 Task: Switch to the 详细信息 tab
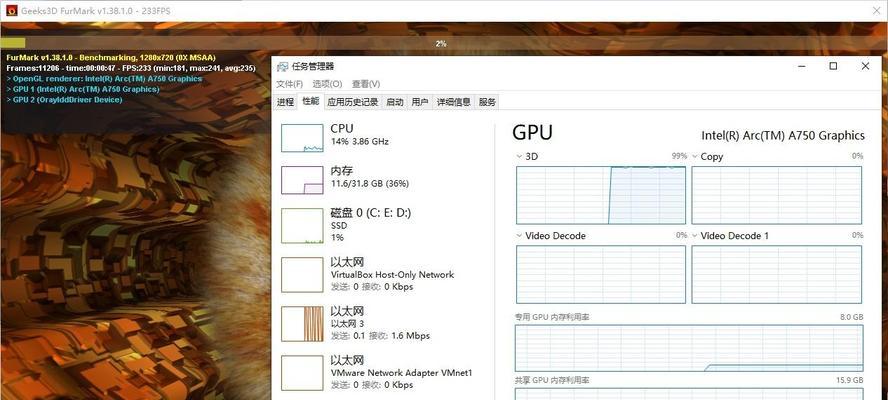pyautogui.click(x=453, y=102)
